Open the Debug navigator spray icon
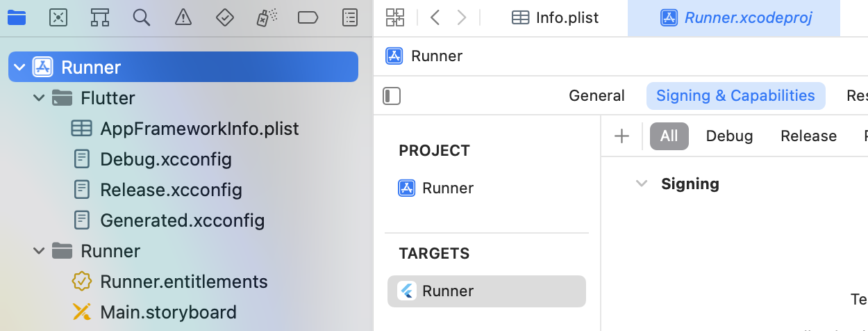The height and width of the screenshot is (331, 868). [x=267, y=17]
